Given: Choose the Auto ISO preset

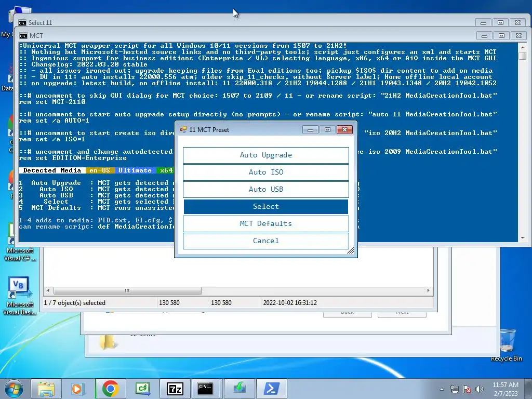Looking at the screenshot, I should 265,172.
